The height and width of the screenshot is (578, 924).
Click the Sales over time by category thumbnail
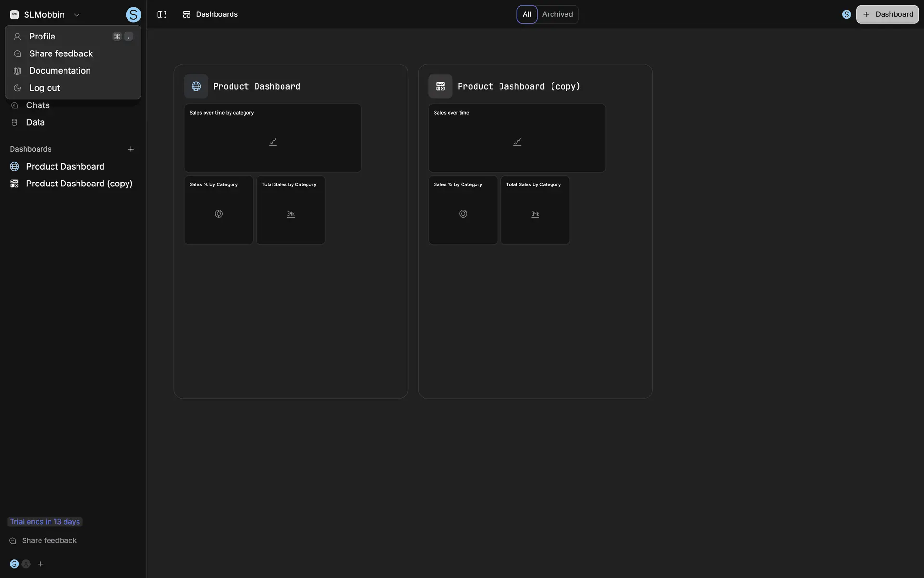tap(272, 138)
